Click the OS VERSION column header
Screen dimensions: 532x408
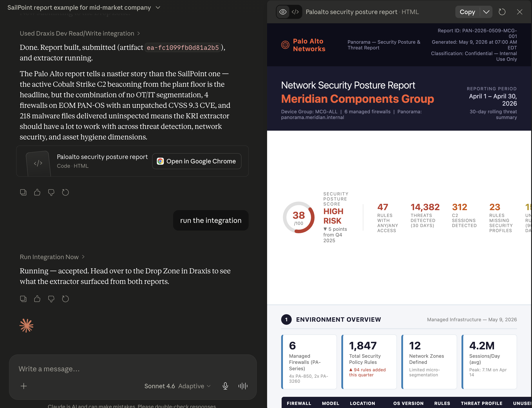tap(408, 403)
